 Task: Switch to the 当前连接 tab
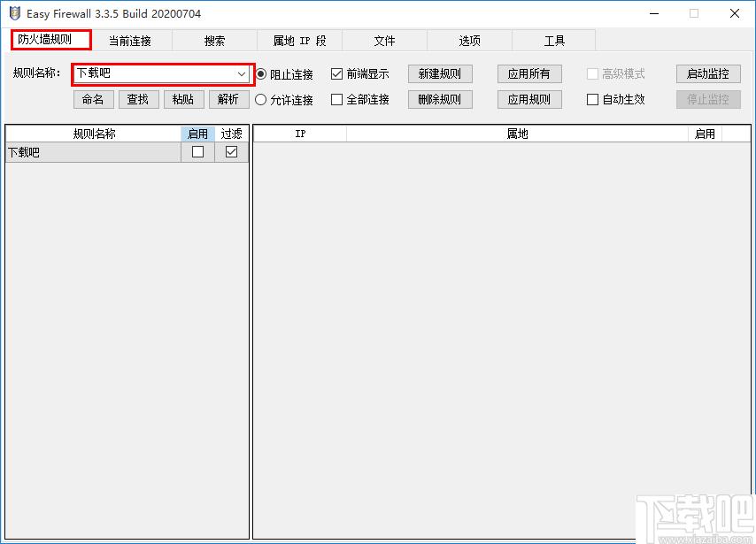(x=130, y=41)
